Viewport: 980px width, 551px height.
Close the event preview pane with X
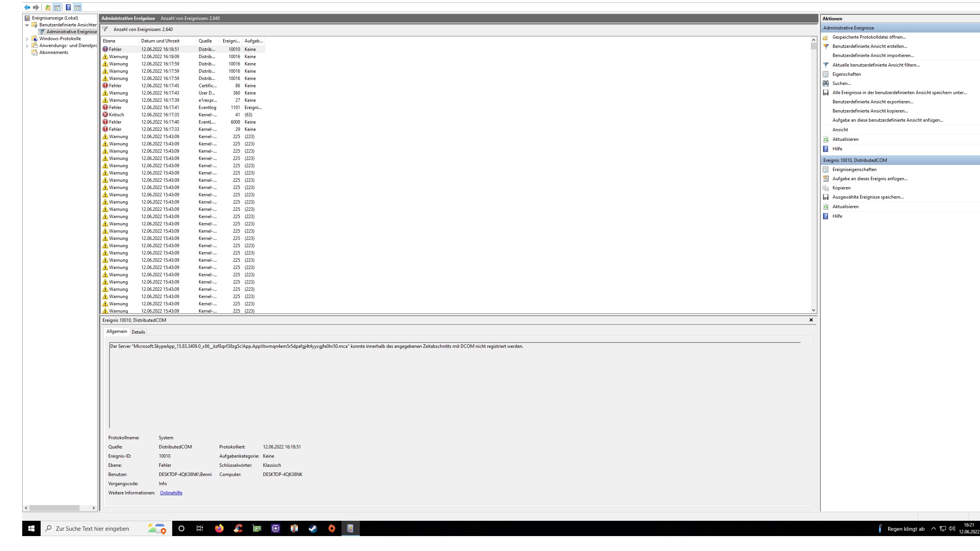coord(811,320)
